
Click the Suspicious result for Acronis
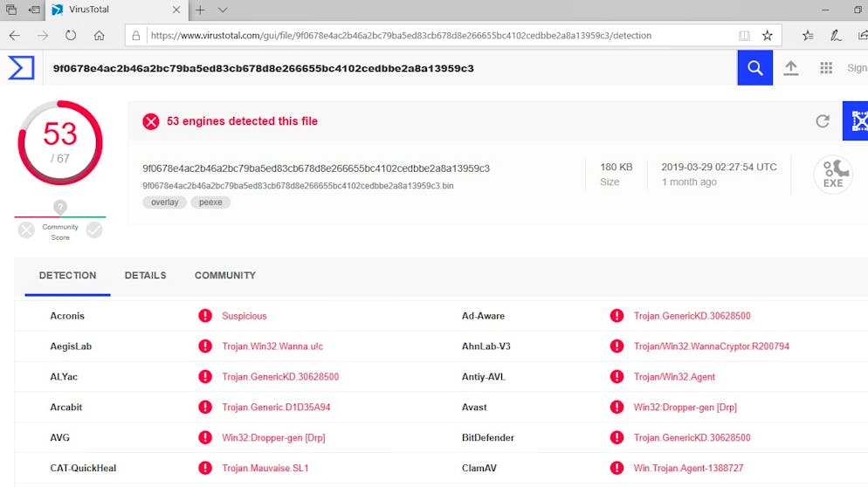[245, 316]
